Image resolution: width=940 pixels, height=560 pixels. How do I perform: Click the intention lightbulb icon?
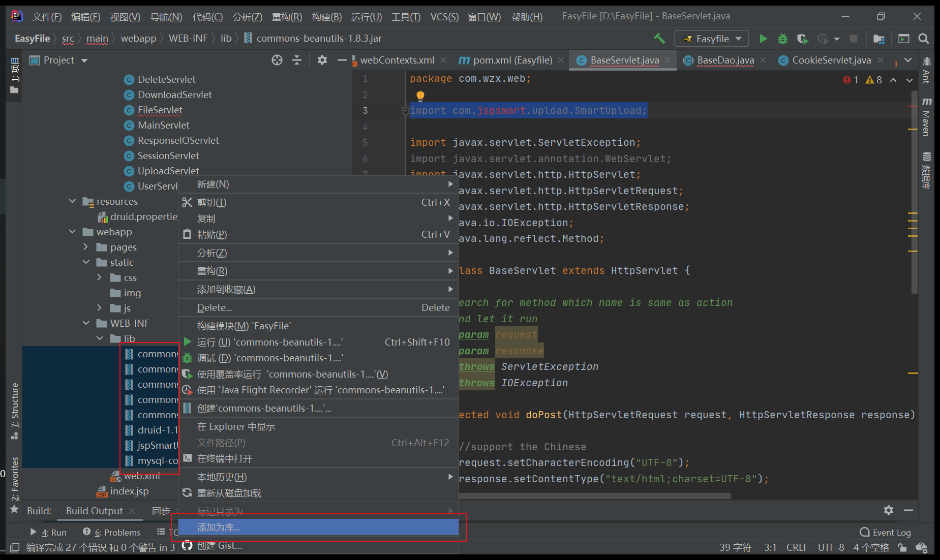click(420, 96)
